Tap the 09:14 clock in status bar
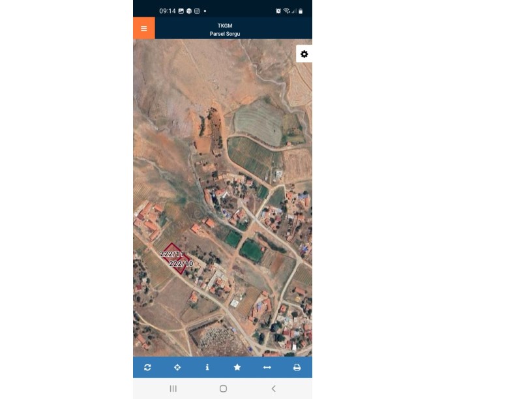 click(x=168, y=11)
